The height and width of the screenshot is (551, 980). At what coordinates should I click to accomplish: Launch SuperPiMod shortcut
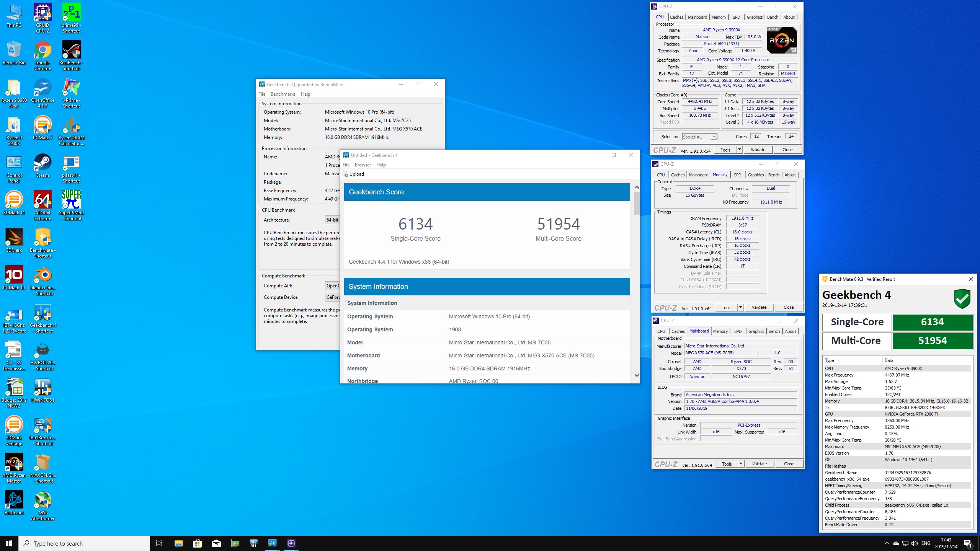(x=71, y=205)
